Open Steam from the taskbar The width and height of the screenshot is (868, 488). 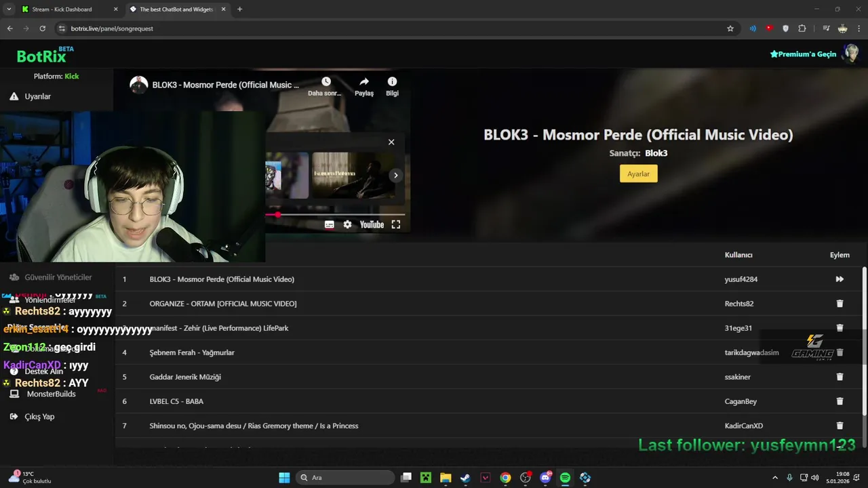click(x=465, y=478)
